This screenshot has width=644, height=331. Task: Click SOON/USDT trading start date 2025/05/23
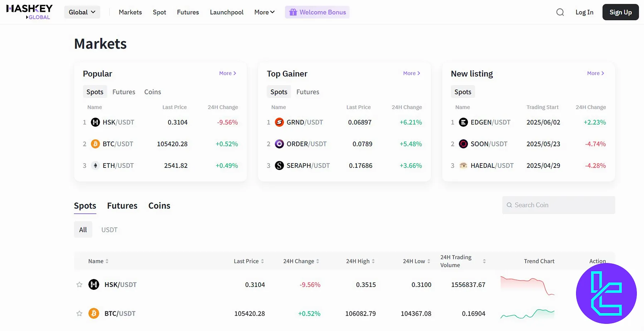[543, 144]
